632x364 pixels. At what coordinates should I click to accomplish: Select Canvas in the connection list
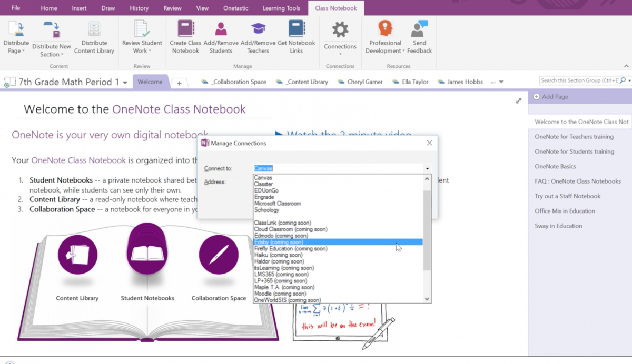point(338,178)
